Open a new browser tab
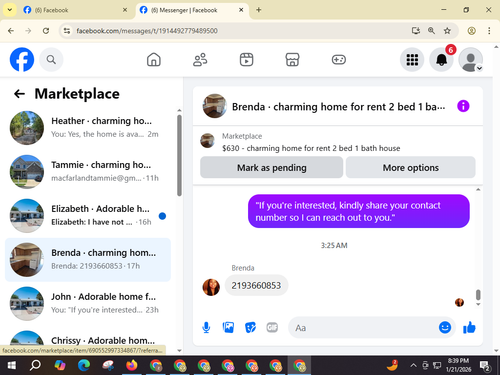 259,10
